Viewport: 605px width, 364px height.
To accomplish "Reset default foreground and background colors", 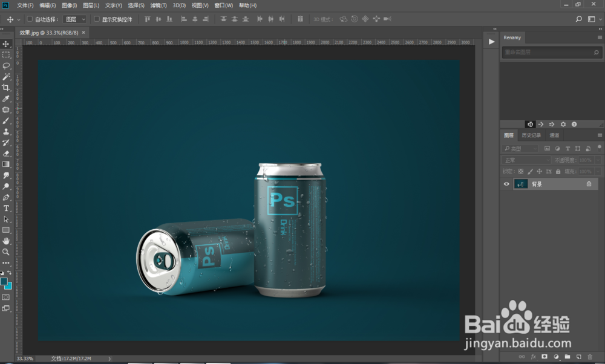I will (2, 273).
